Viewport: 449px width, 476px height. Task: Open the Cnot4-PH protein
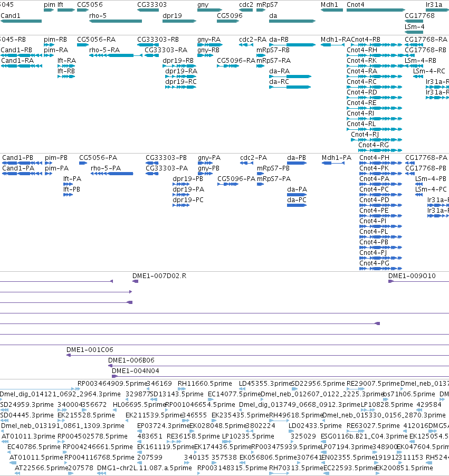(x=381, y=163)
